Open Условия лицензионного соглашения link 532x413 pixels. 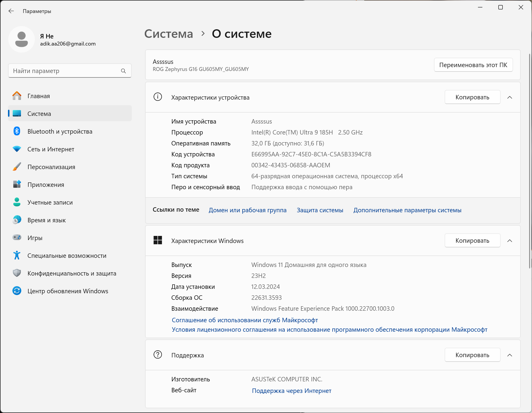pos(330,330)
